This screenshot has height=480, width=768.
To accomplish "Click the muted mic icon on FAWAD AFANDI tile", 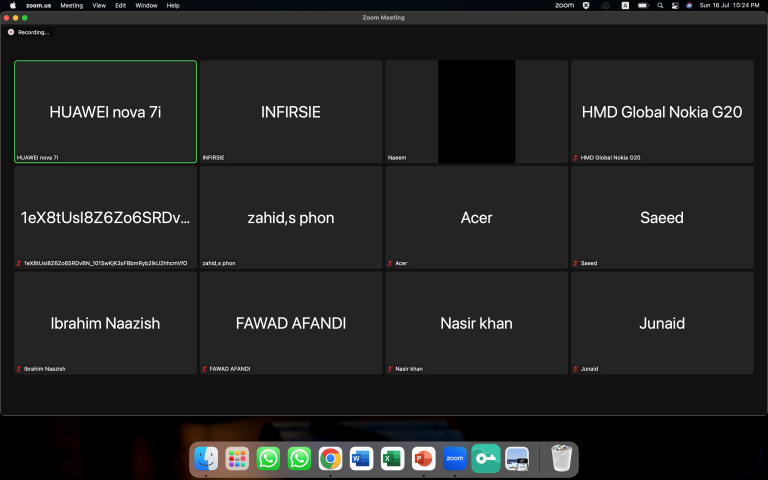I will (x=205, y=369).
